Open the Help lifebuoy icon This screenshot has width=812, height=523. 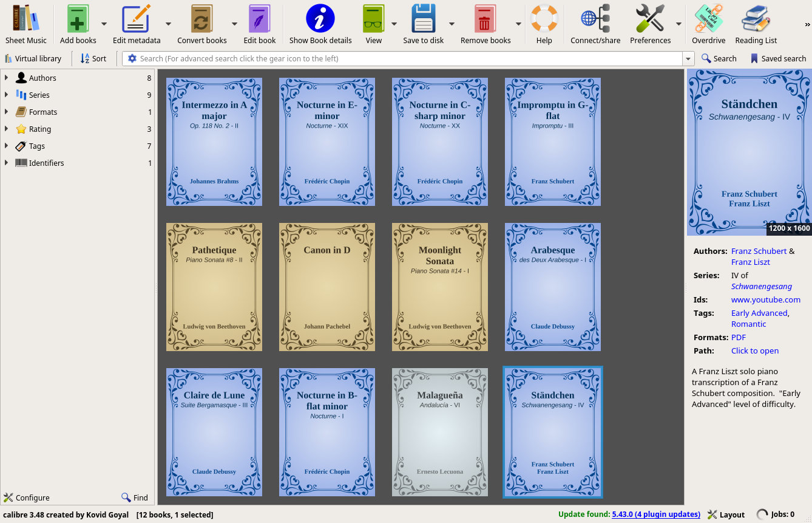544,18
